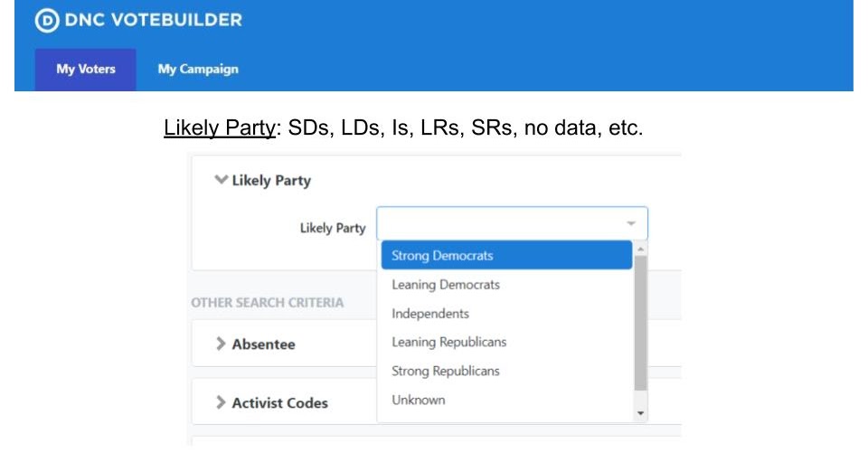This screenshot has height=462, width=868.
Task: Select the Unknown party option
Action: pos(418,400)
